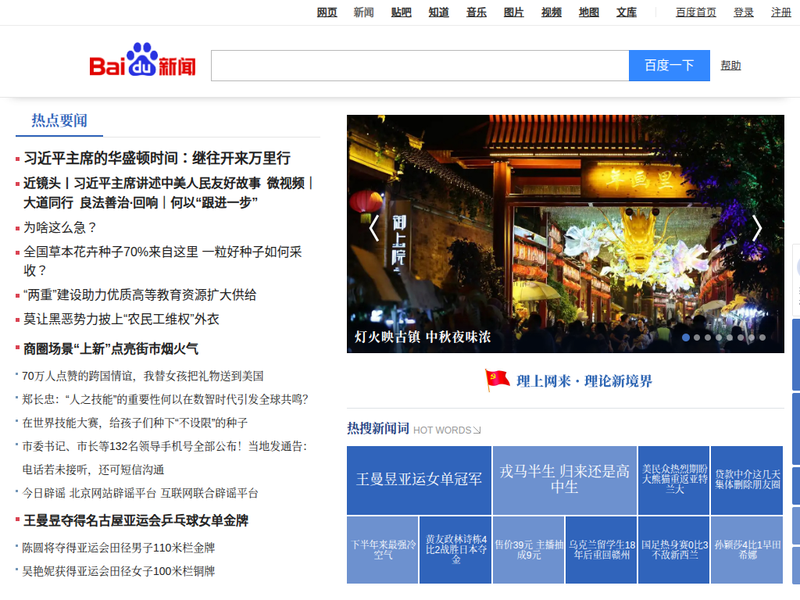This screenshot has width=800, height=600.
Task: Advance carousel with the right arrow
Action: click(757, 228)
